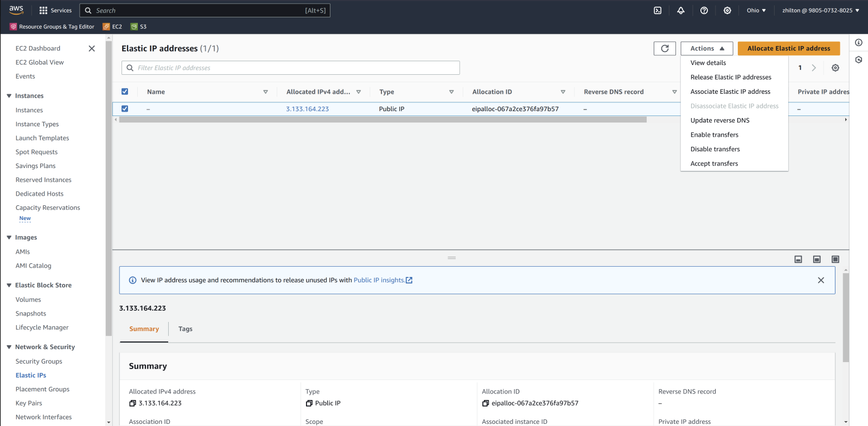Click the details panel vertical scrollbar

coord(846,317)
